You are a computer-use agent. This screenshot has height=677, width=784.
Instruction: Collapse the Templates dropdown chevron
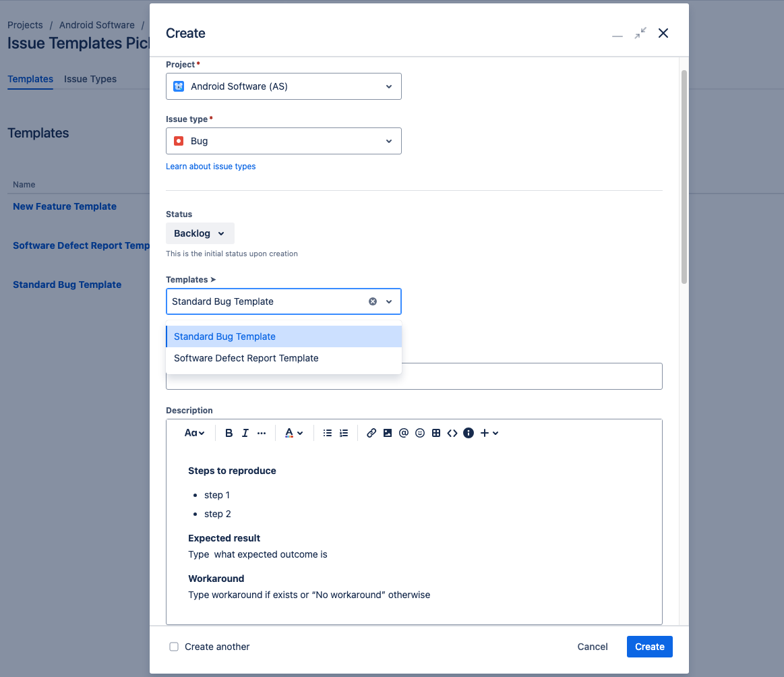click(x=389, y=301)
